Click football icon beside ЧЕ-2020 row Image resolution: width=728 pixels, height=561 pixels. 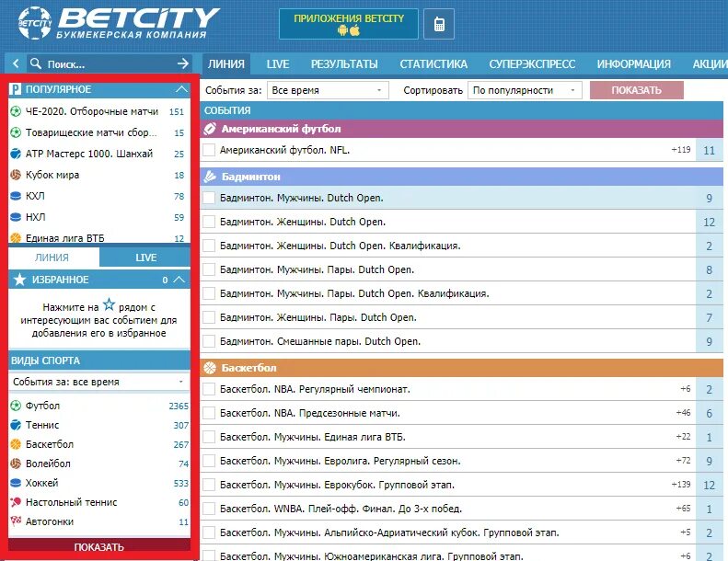tap(16, 111)
